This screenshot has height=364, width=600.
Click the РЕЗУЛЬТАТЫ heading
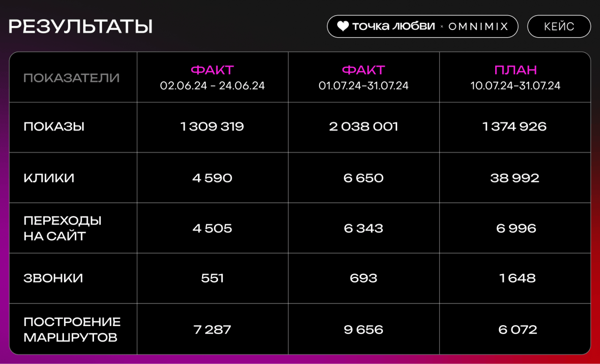tap(81, 27)
